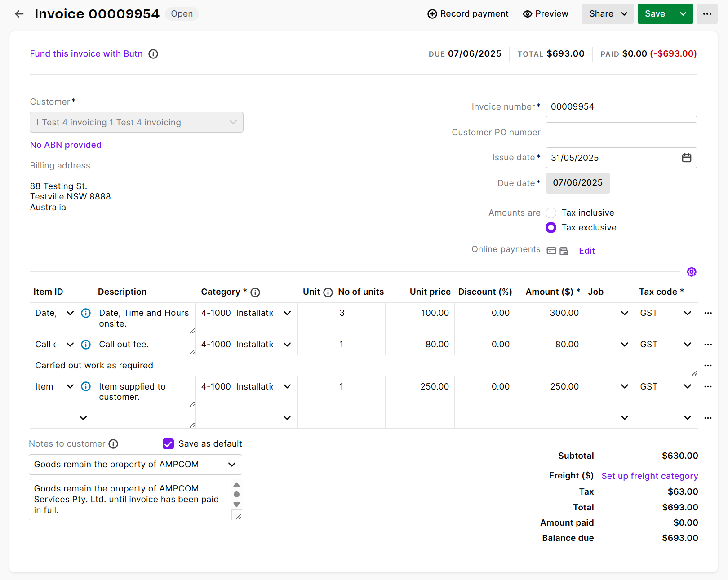The height and width of the screenshot is (580, 728).
Task: Open row menu for Carried out work line
Action: (x=708, y=366)
